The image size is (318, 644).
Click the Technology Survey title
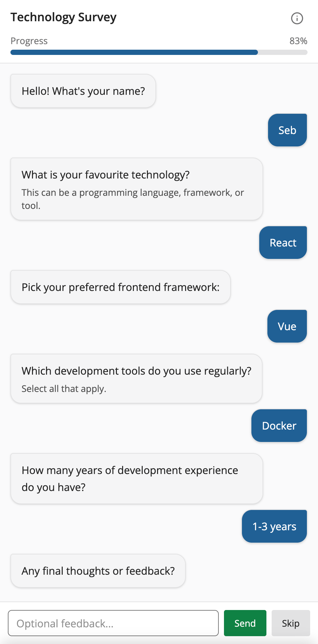63,17
